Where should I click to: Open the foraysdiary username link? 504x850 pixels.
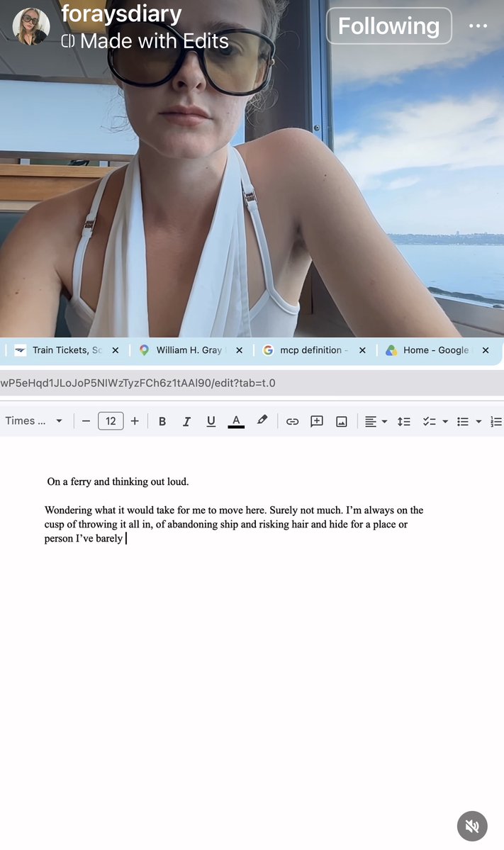(121, 14)
